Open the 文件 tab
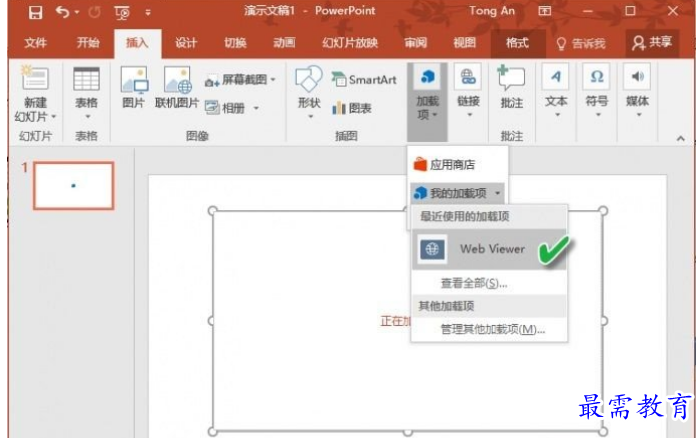700x438 pixels. (x=35, y=43)
